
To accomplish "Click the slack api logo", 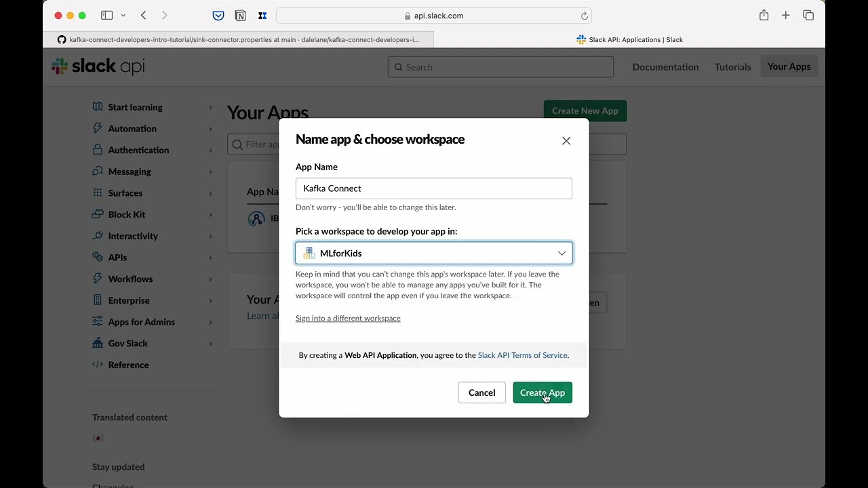I will click(x=98, y=66).
